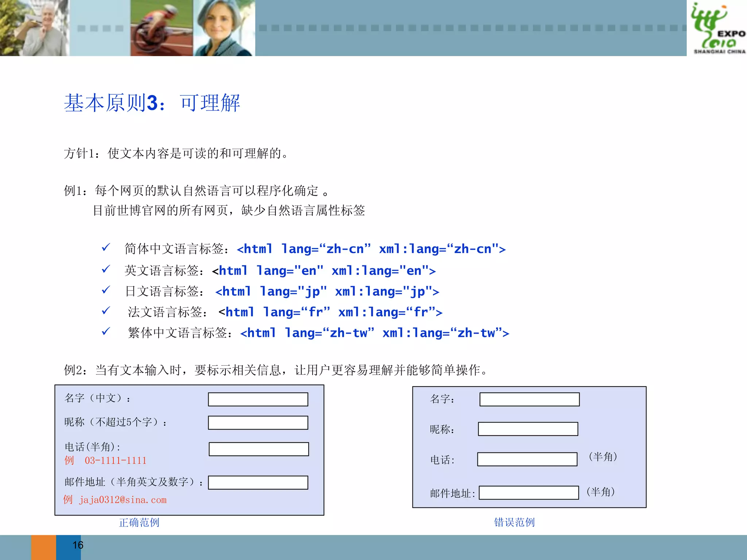Click the woman portrait photo in header

point(224,28)
